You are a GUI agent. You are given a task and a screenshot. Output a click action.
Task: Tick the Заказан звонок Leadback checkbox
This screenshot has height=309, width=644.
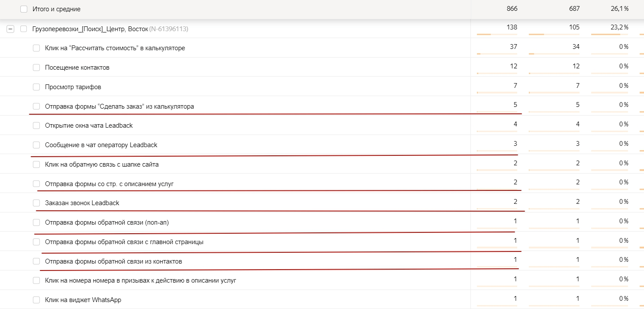coord(36,203)
